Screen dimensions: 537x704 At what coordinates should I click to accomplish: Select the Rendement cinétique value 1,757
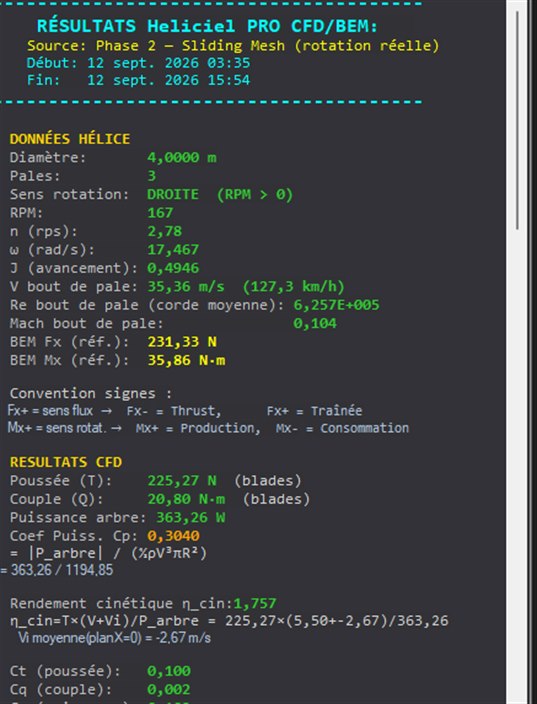click(x=255, y=604)
